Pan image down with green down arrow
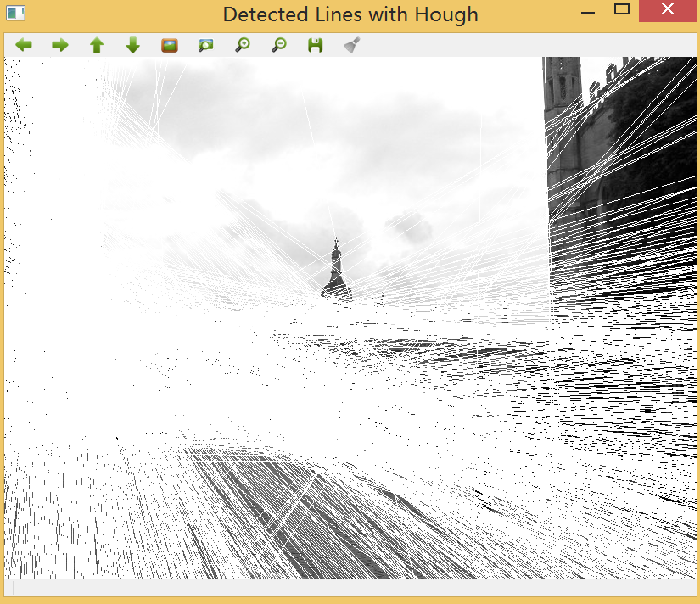This screenshot has height=604, width=700. click(x=133, y=45)
